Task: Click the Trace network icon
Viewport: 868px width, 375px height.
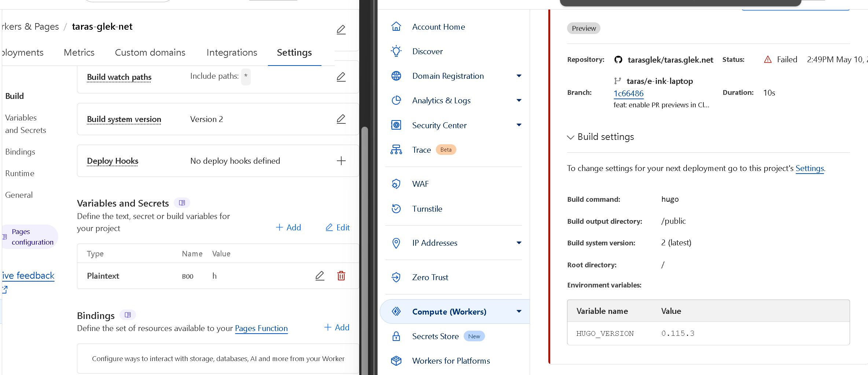Action: click(x=396, y=150)
